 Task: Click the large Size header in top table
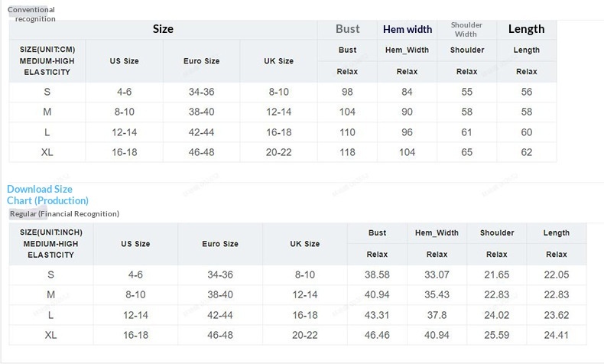[163, 29]
